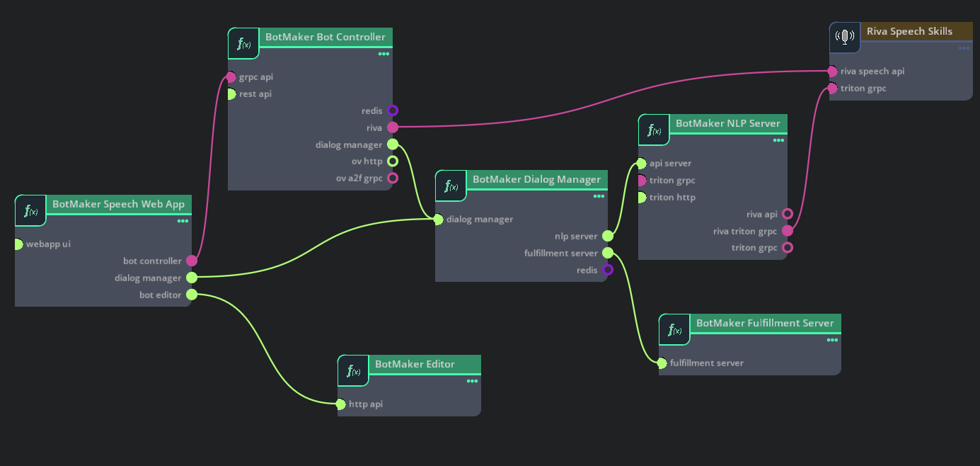Click the ov a2f grpc output port
This screenshot has width=980, height=466.
[393, 178]
